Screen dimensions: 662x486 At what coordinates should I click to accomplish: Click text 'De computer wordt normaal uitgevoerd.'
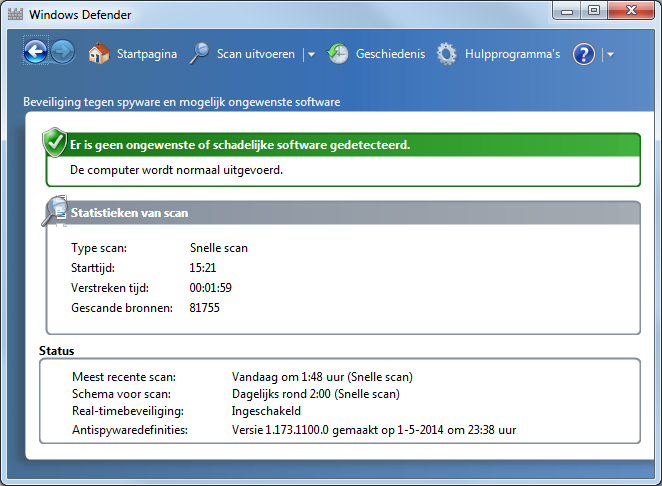pos(176,170)
